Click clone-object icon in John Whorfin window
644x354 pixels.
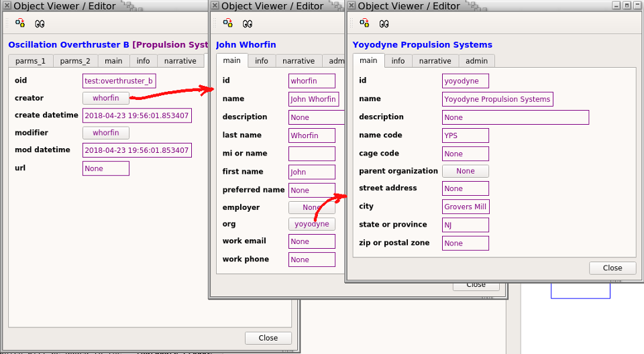click(228, 23)
